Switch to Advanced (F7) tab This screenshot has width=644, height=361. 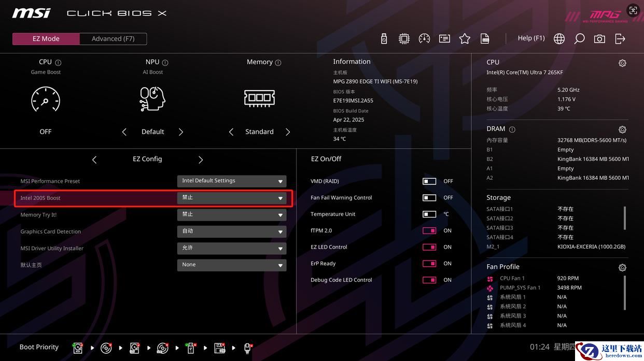113,39
